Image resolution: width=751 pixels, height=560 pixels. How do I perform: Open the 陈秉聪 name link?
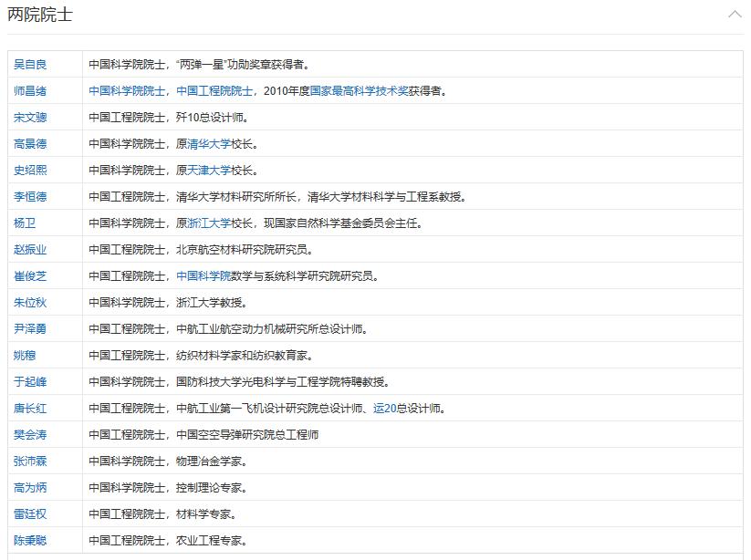click(30, 540)
